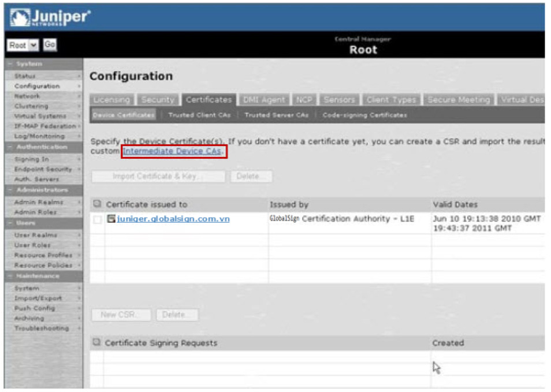Open IF-MAP Federation in the sidebar
This screenshot has width=551, height=392.
pyautogui.click(x=45, y=126)
